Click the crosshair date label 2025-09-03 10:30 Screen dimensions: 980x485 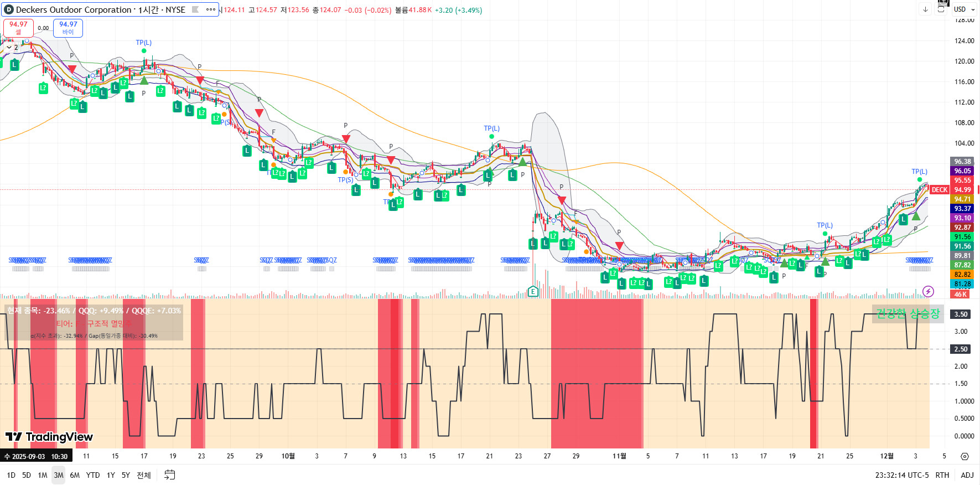[x=36, y=457]
